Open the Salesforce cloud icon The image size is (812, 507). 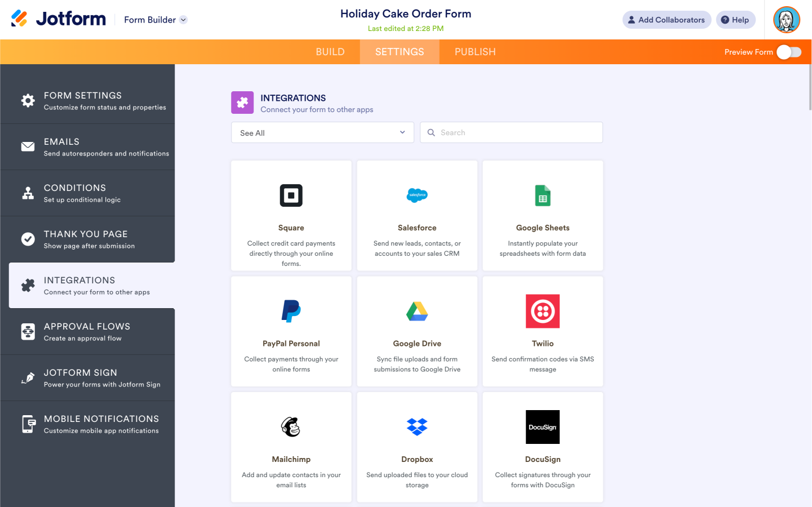tap(417, 195)
